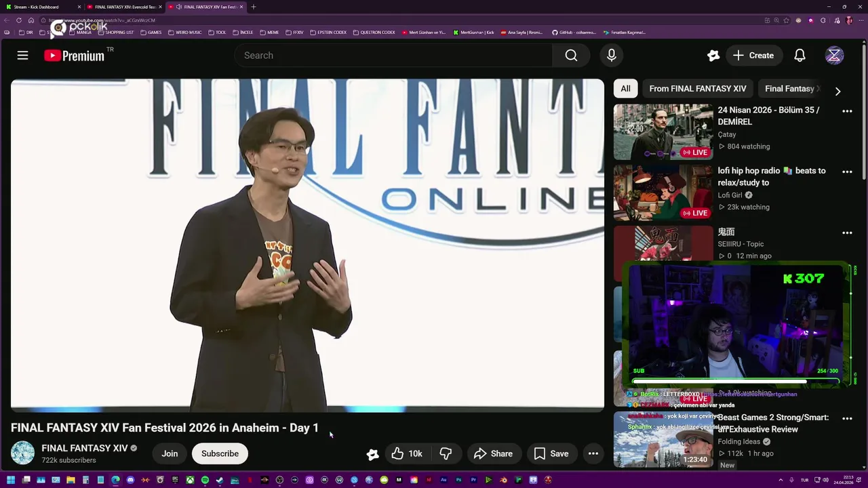This screenshot has width=868, height=488.
Task: Open the 24 Nisan 2026 Bölüm 35 thumbnail
Action: pos(663,131)
